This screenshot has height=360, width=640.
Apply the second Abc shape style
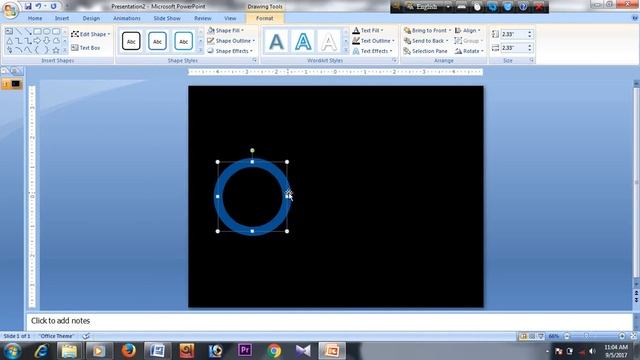[x=157, y=41]
